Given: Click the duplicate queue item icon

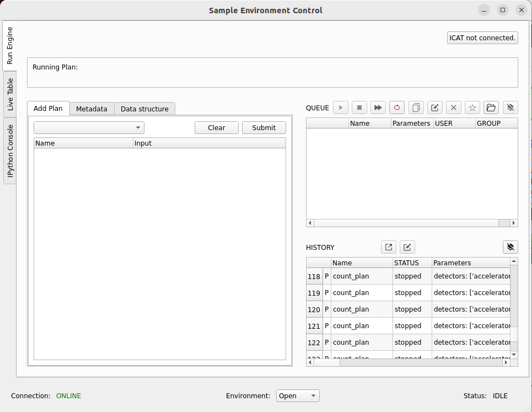Looking at the screenshot, I should coord(416,108).
